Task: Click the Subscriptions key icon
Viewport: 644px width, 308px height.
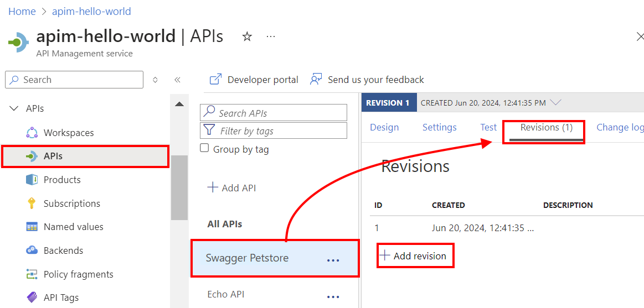Action: coord(32,203)
